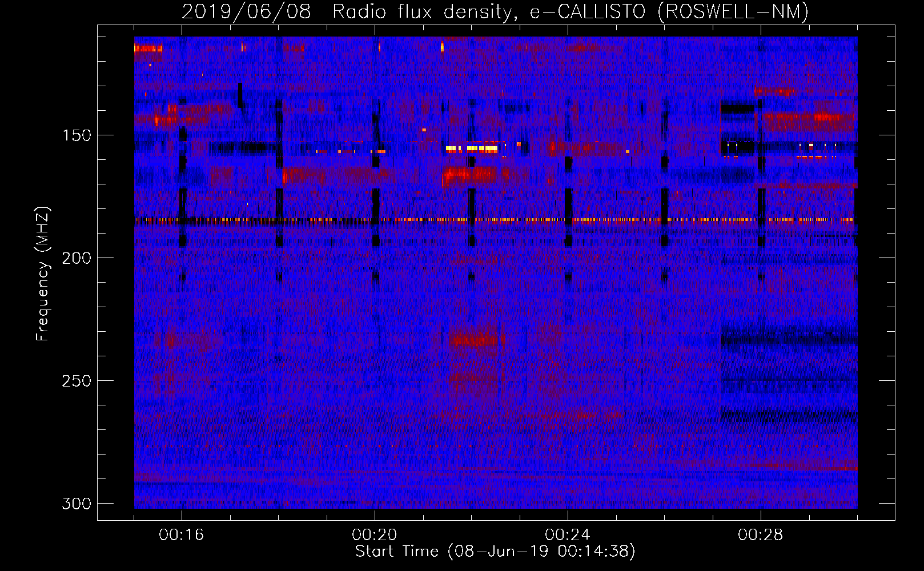Click the '250' frequency tick label

pyautogui.click(x=77, y=381)
